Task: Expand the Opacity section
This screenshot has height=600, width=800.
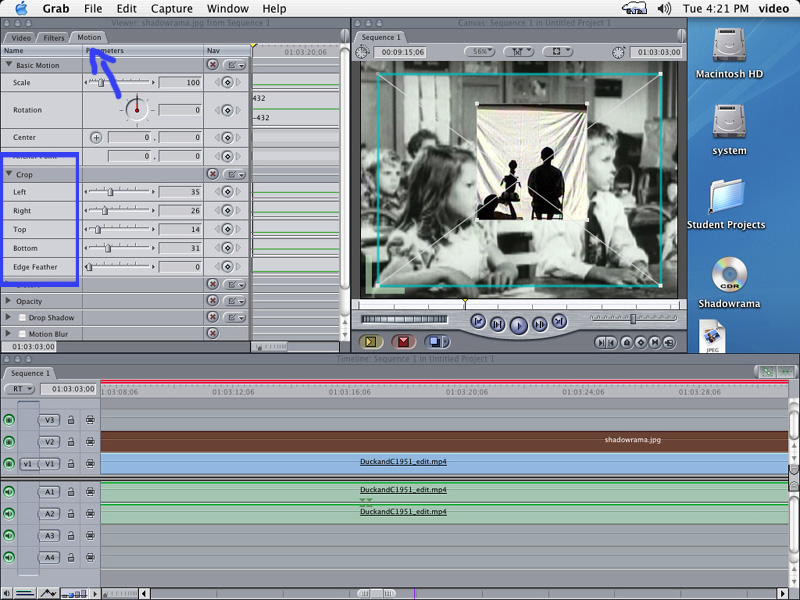Action: click(9, 301)
